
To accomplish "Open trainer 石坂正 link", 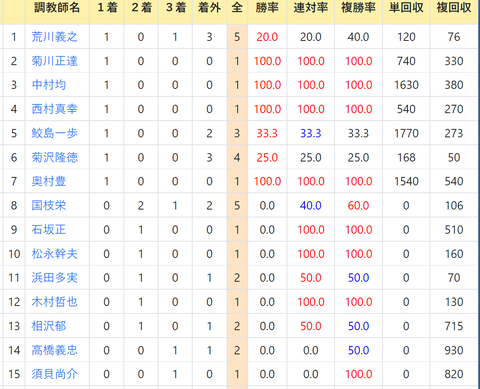I will [49, 230].
